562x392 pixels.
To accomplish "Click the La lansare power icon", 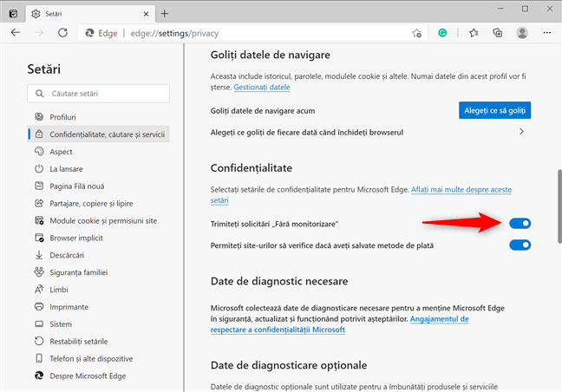I will [39, 168].
